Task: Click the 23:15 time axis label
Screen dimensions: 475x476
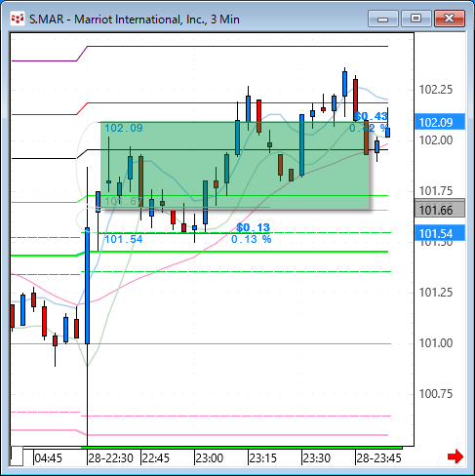Action: pos(262,458)
